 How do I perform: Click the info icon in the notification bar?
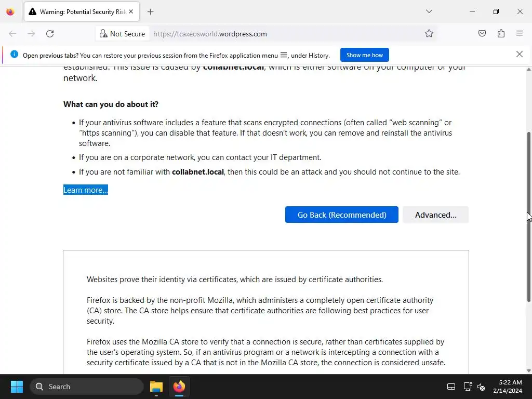pos(14,54)
